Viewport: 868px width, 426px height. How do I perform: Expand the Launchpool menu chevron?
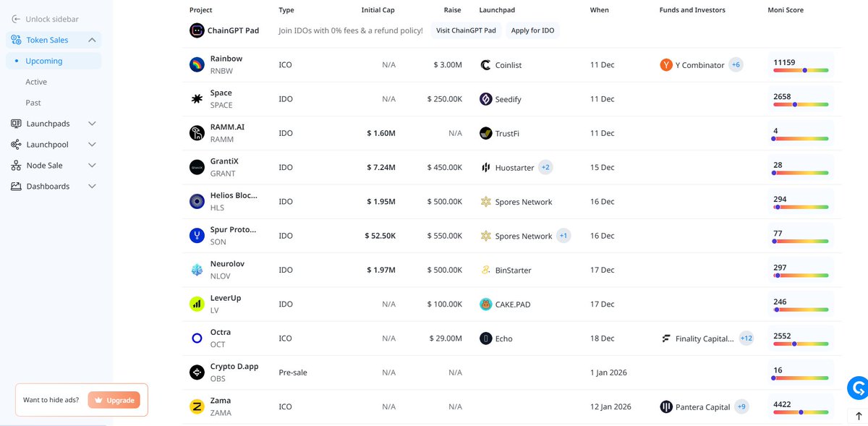pyautogui.click(x=92, y=145)
